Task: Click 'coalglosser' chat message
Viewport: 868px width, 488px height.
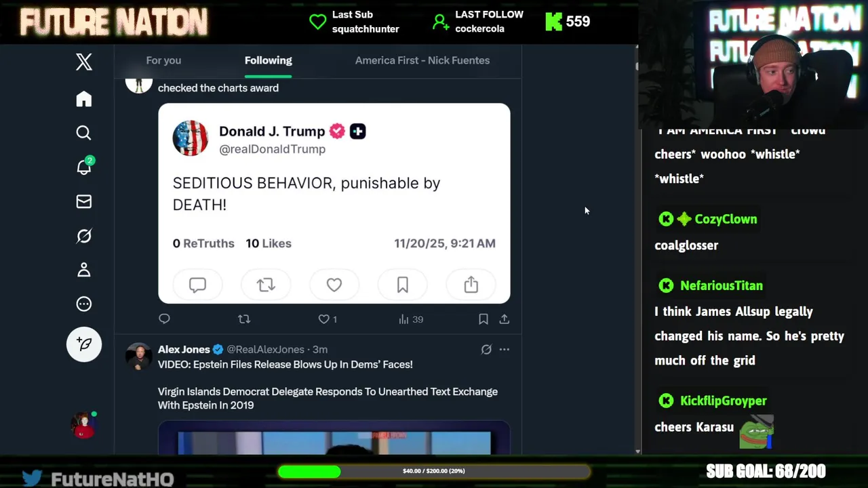Action: coord(686,245)
